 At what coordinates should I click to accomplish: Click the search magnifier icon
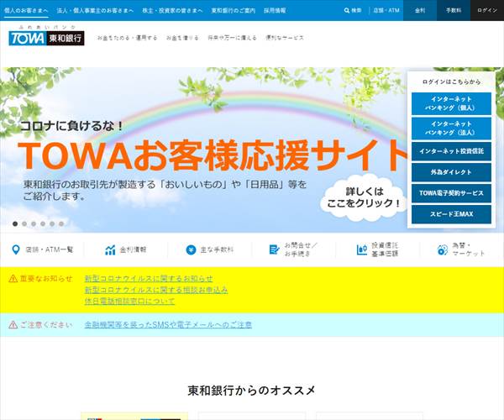coord(346,10)
